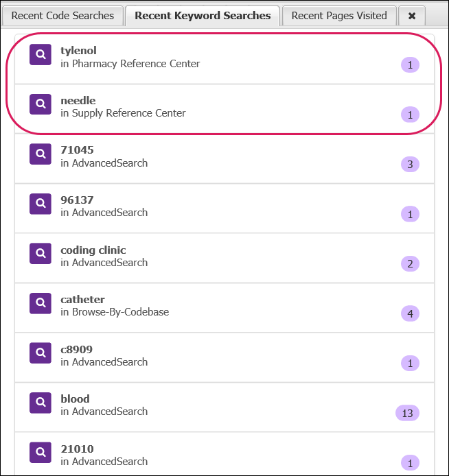Click the search icon beside blood
Screen dimensions: 449x476
pos(41,403)
